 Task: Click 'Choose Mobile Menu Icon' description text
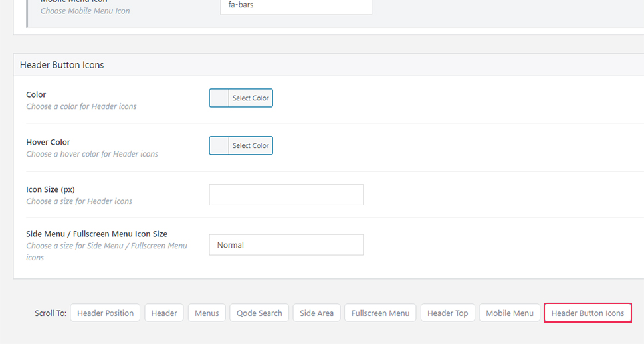[x=85, y=11]
